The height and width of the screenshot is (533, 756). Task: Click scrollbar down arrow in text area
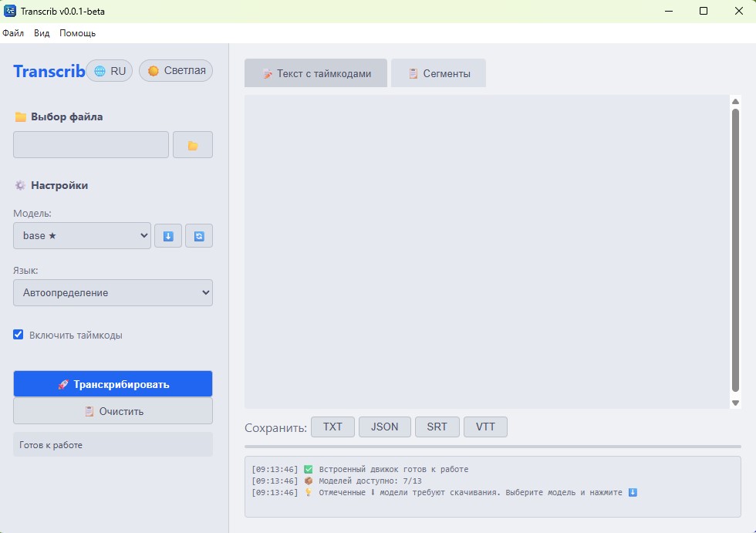(735, 403)
